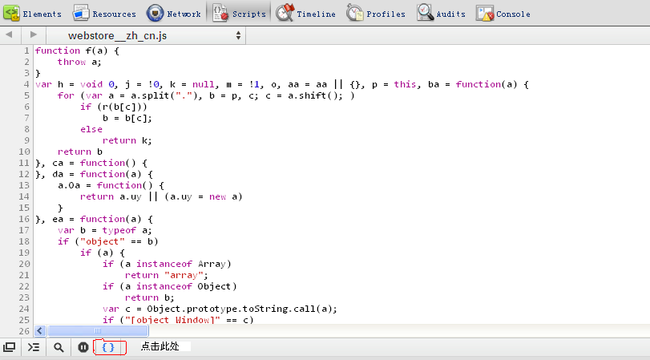Click the Audits magnifier icon

425,13
